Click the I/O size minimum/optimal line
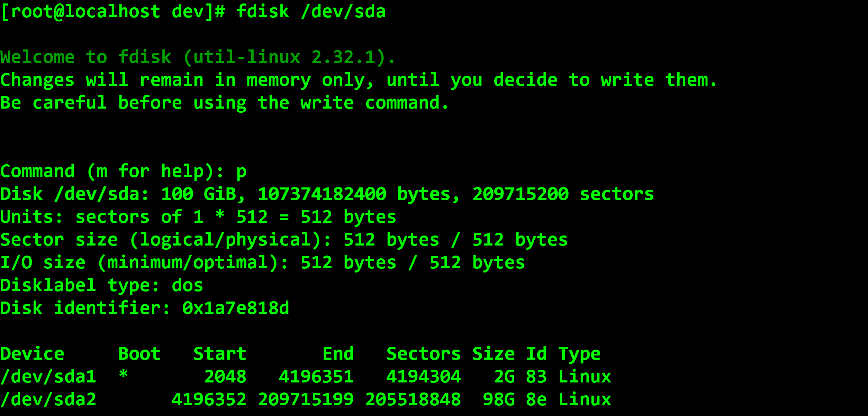The image size is (868, 416). pos(262,263)
